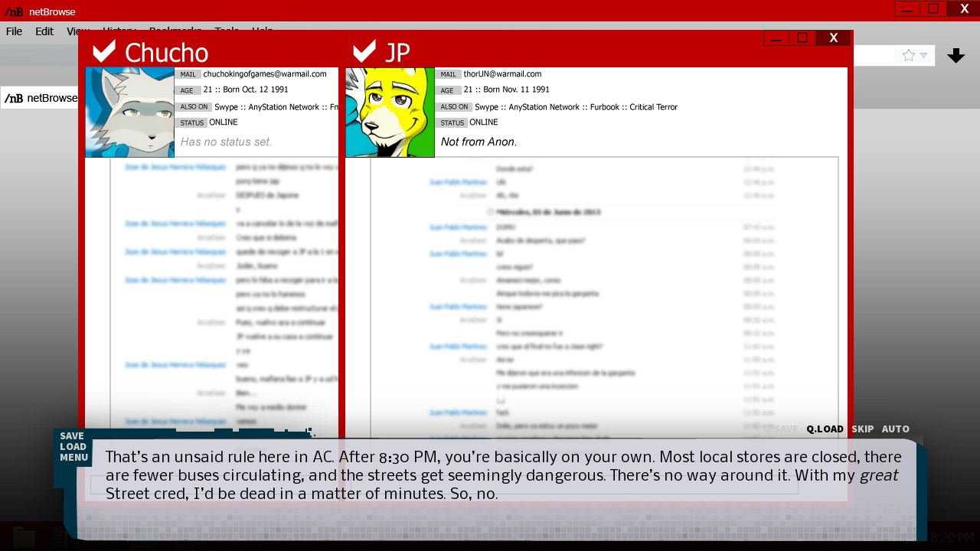The width and height of the screenshot is (980, 551).
Task: Select the netBrowse browser tab
Action: pos(41,98)
